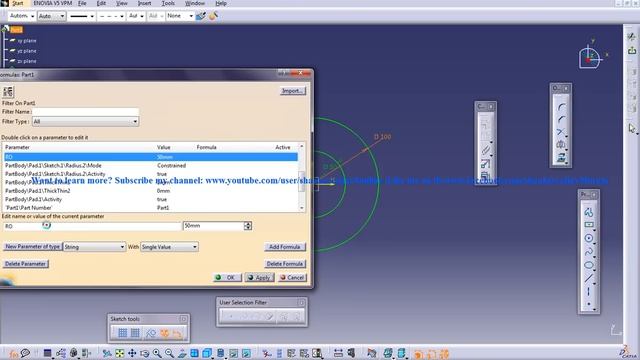Viewport: 640px width, 360px height.
Task: Select the Mirror tool in Operation toolbar
Action: [562, 145]
